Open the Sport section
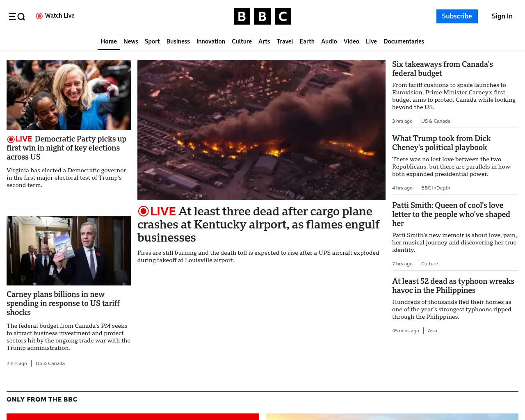This screenshot has width=525, height=420. pyautogui.click(x=152, y=41)
